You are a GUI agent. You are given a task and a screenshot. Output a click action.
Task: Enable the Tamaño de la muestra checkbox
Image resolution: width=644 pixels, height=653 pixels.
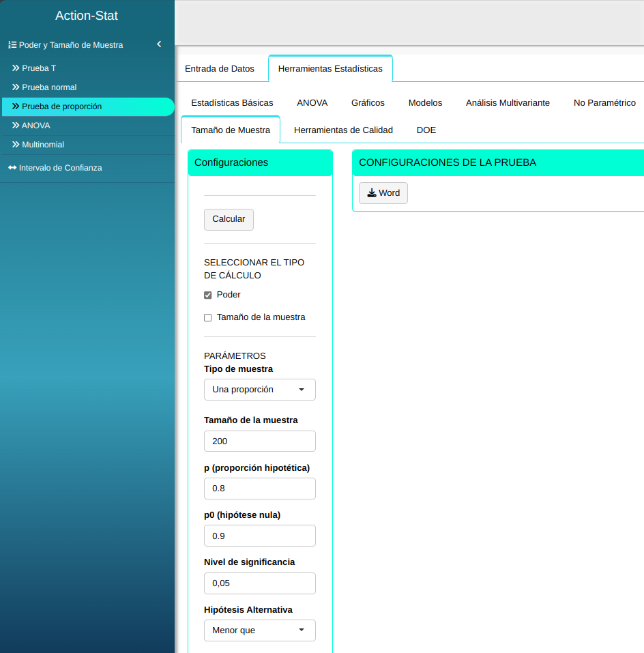click(x=208, y=318)
